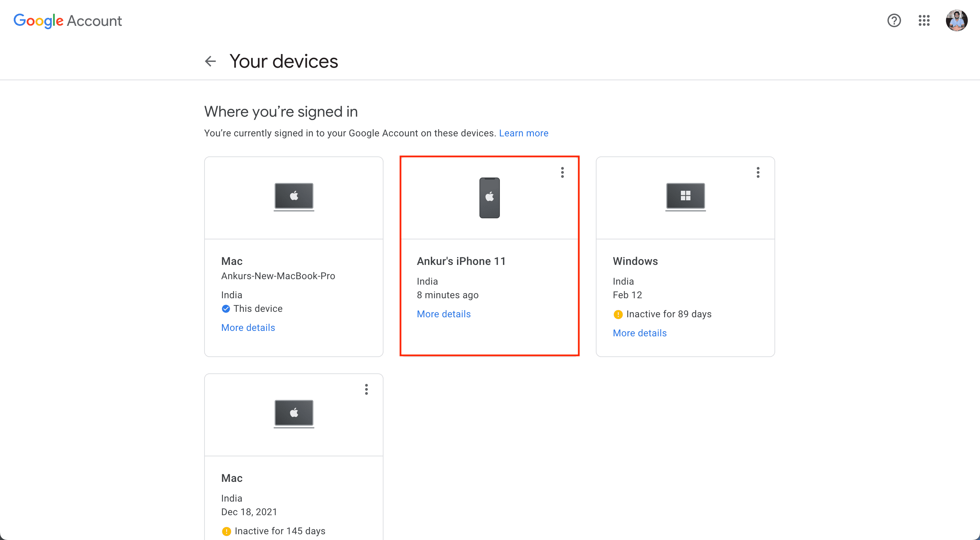This screenshot has height=540, width=980.
Task: Click Ankurs-New-MacBook-Pro device name text
Action: click(x=278, y=276)
